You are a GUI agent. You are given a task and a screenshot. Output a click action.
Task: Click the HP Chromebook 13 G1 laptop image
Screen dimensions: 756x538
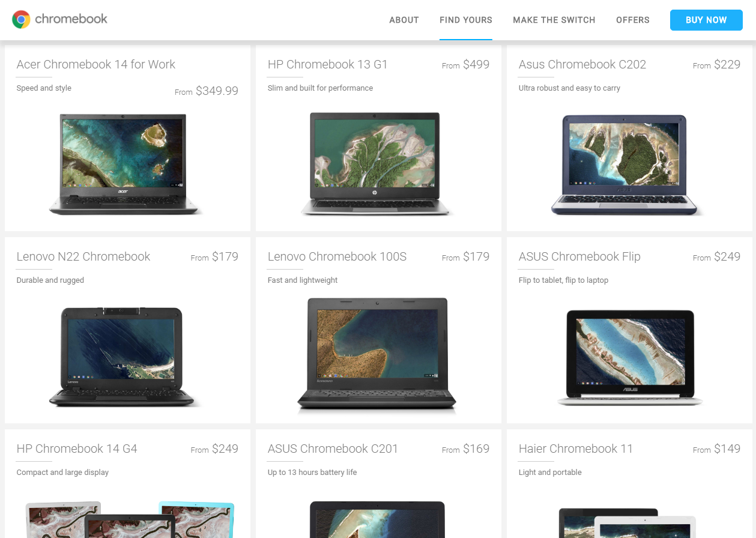[376, 164]
